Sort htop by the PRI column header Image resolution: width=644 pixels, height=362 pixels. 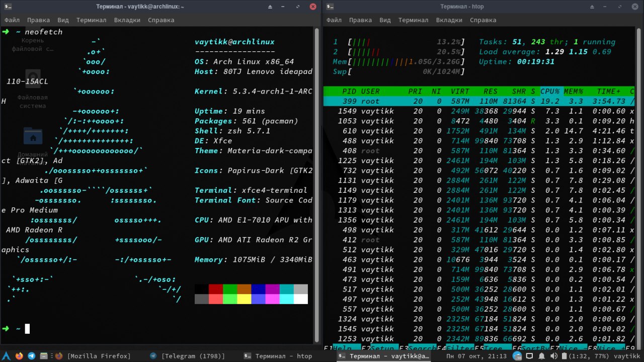click(415, 91)
